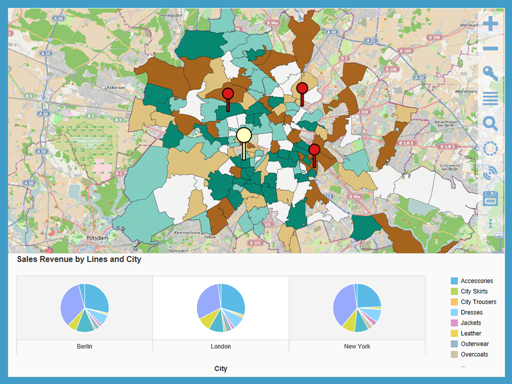Image resolution: width=512 pixels, height=384 pixels.
Task: Select the New York pie chart
Action: (x=357, y=308)
